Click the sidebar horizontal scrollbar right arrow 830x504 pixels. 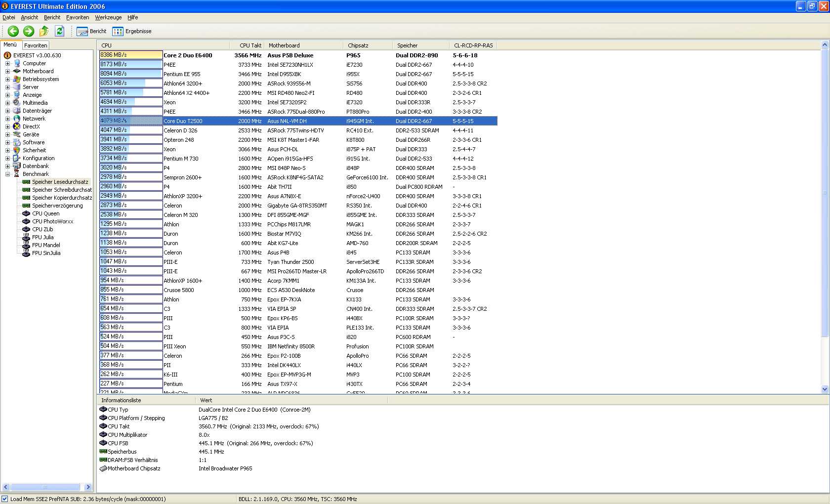(88, 487)
